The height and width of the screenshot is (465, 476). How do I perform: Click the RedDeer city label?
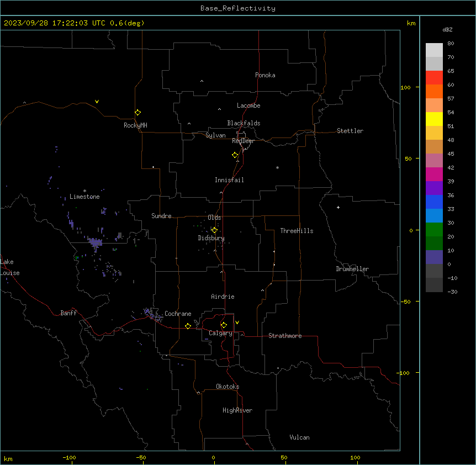click(x=243, y=141)
